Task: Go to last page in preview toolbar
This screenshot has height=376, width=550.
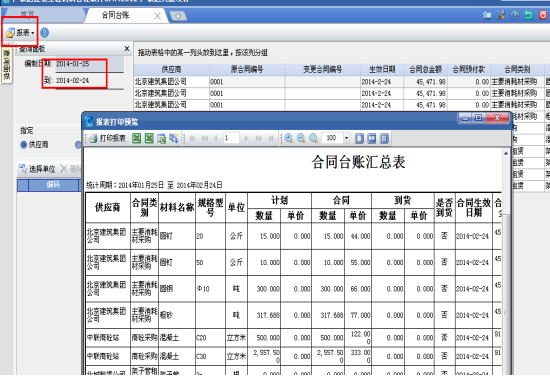Action: (x=271, y=139)
